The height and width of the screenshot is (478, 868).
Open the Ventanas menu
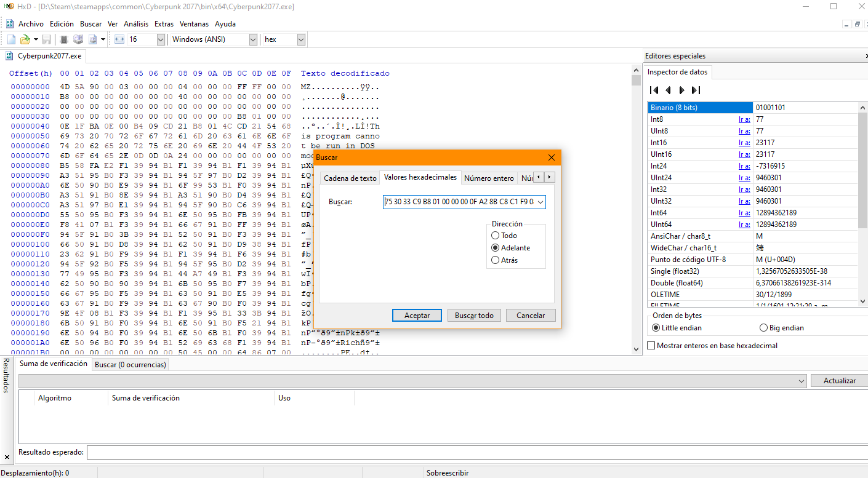point(194,24)
